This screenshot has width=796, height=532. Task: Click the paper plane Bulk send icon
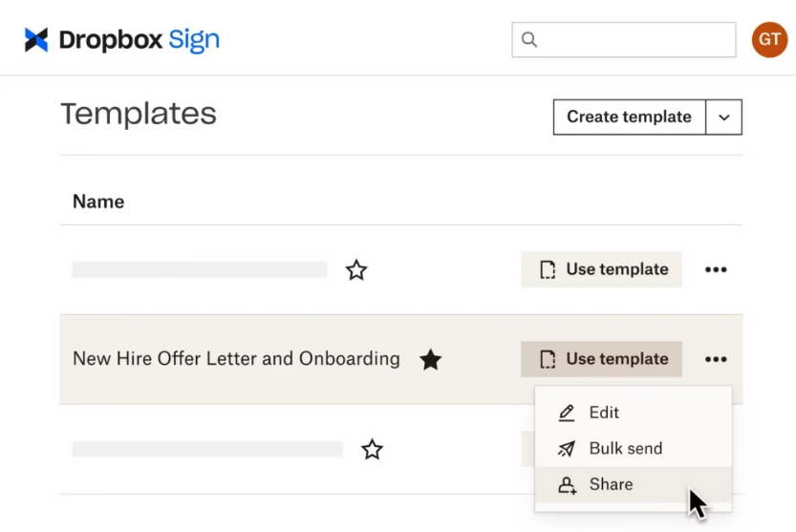pos(567,449)
